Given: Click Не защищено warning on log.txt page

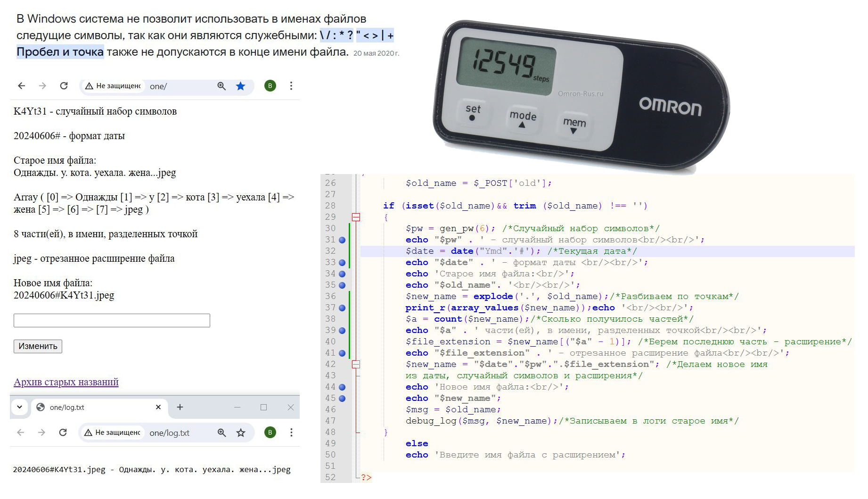Looking at the screenshot, I should (112, 432).
